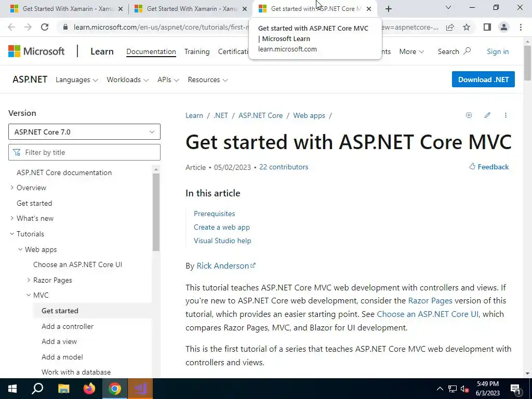The width and height of the screenshot is (532, 399).
Task: Expand the Resources menu
Action: point(208,79)
